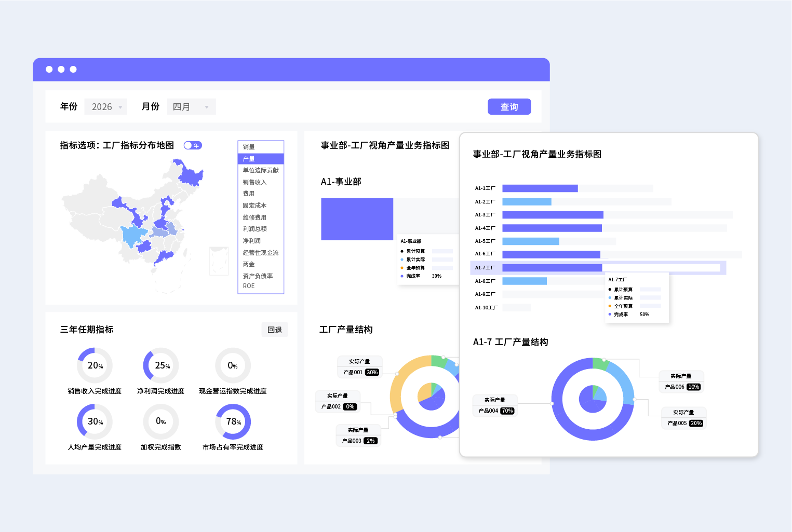Image resolution: width=792 pixels, height=532 pixels.
Task: Click the 产品004 70% label
Action: click(496, 411)
